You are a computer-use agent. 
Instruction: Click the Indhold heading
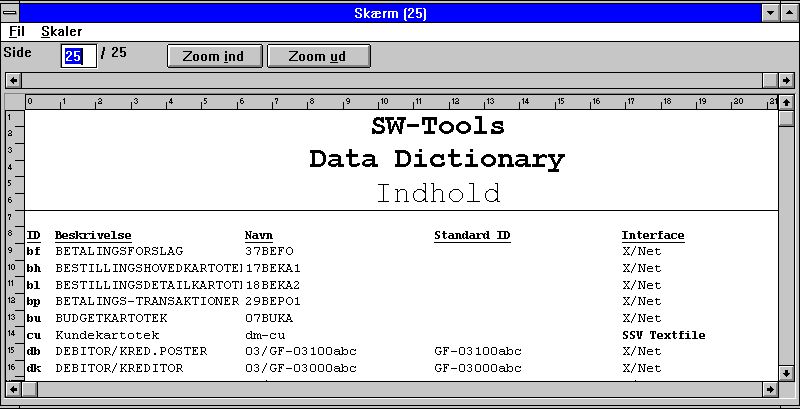439,193
